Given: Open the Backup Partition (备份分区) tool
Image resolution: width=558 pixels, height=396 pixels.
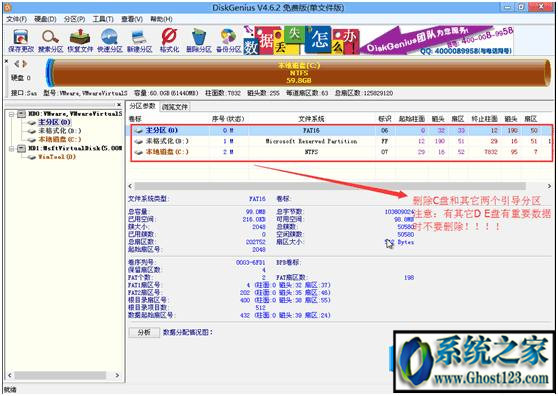Looking at the screenshot, I should [228, 41].
